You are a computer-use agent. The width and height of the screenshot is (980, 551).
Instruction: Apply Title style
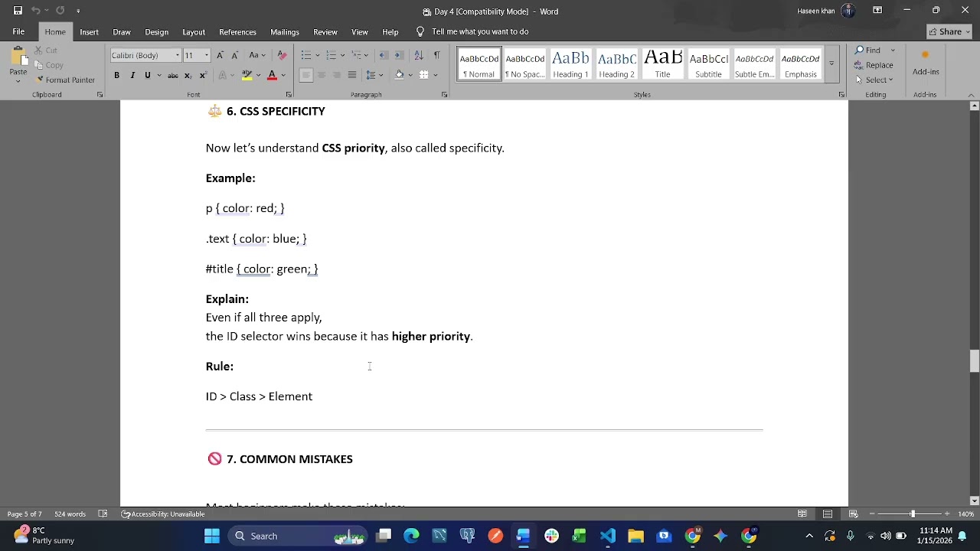[x=662, y=64]
